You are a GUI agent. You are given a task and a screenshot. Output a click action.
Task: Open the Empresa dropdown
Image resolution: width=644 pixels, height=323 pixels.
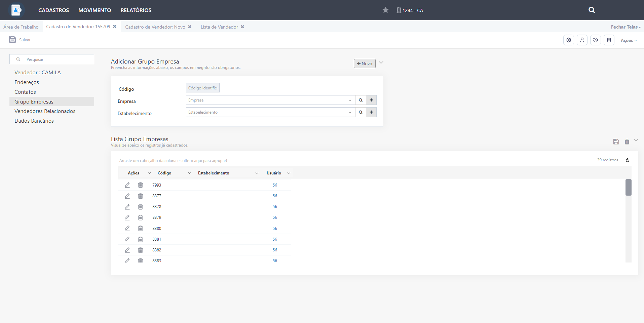(350, 100)
